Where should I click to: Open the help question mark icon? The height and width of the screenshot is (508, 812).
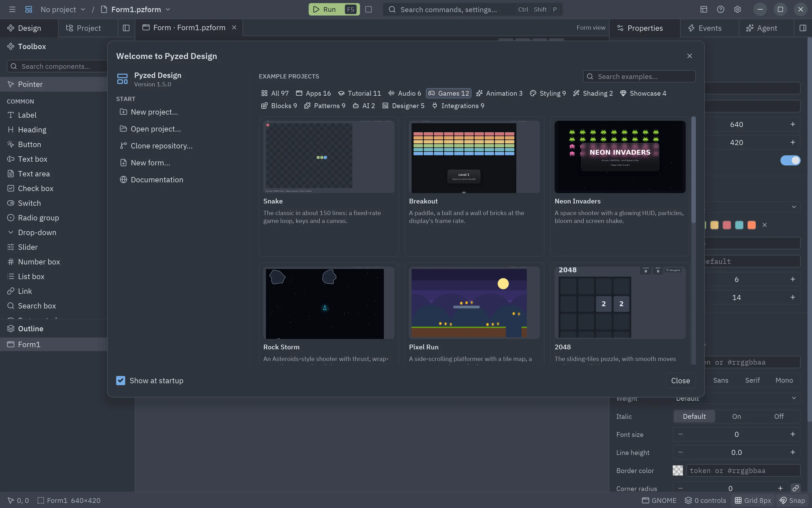click(720, 9)
